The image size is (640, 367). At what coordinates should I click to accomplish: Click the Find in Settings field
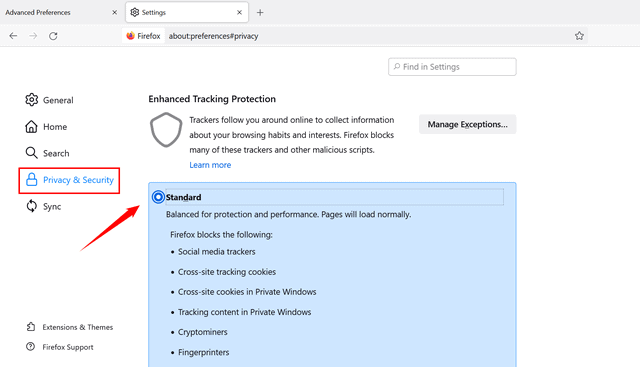(x=452, y=67)
